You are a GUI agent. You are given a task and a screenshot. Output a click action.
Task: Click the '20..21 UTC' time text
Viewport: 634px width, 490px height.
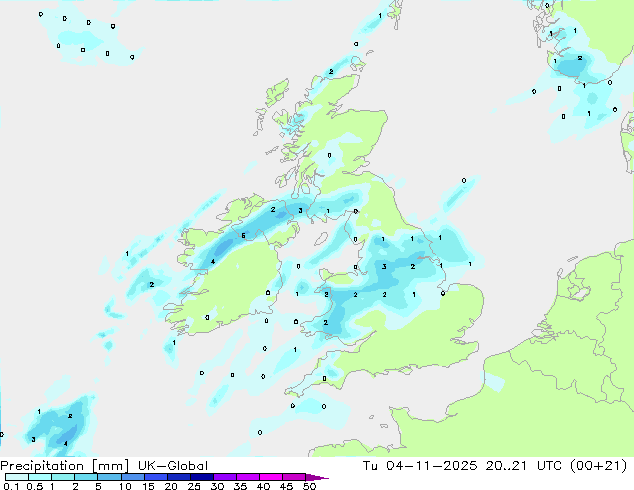524,466
